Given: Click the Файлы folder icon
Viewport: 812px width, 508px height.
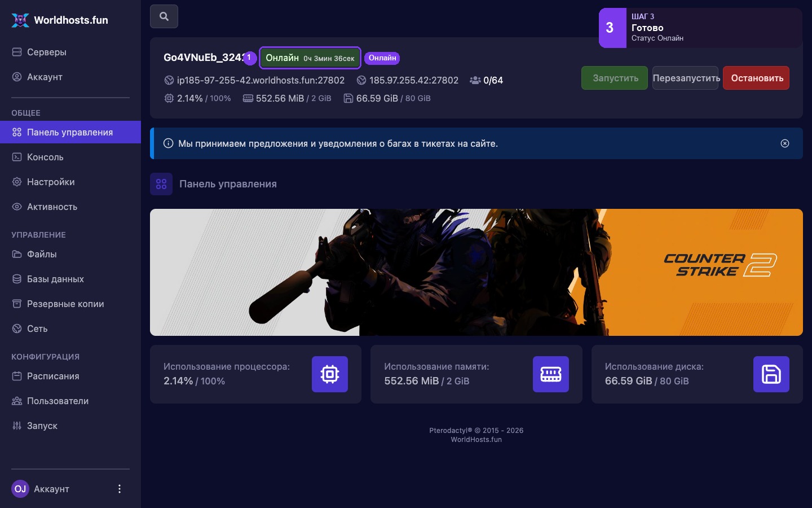Looking at the screenshot, I should [17, 254].
